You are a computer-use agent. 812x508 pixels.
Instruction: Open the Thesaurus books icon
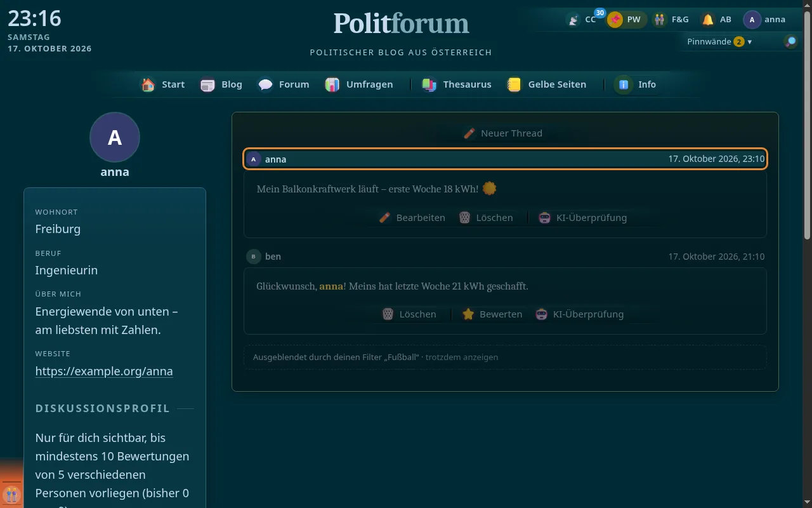[x=429, y=84]
